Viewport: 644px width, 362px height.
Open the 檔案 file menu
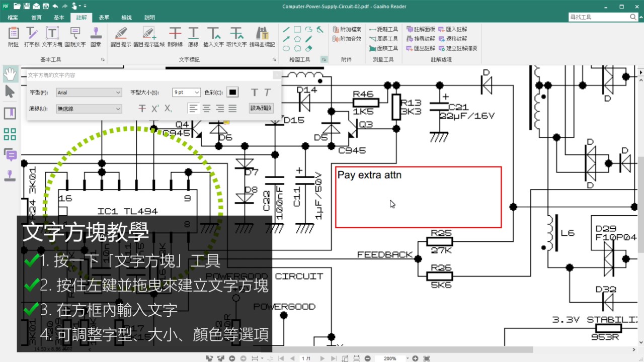point(13,18)
